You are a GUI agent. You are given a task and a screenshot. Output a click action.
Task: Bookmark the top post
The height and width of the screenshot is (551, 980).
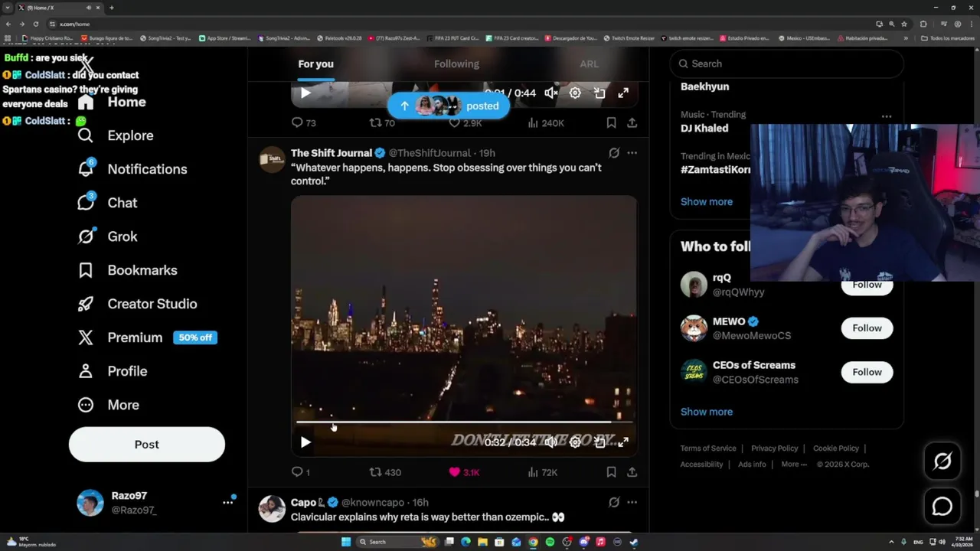611,122
